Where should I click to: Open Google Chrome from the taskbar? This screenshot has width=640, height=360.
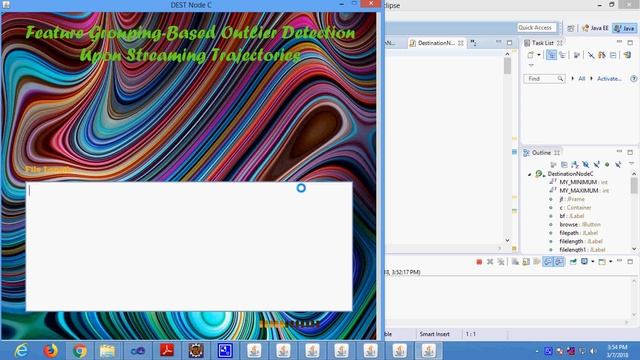[x=80, y=351]
